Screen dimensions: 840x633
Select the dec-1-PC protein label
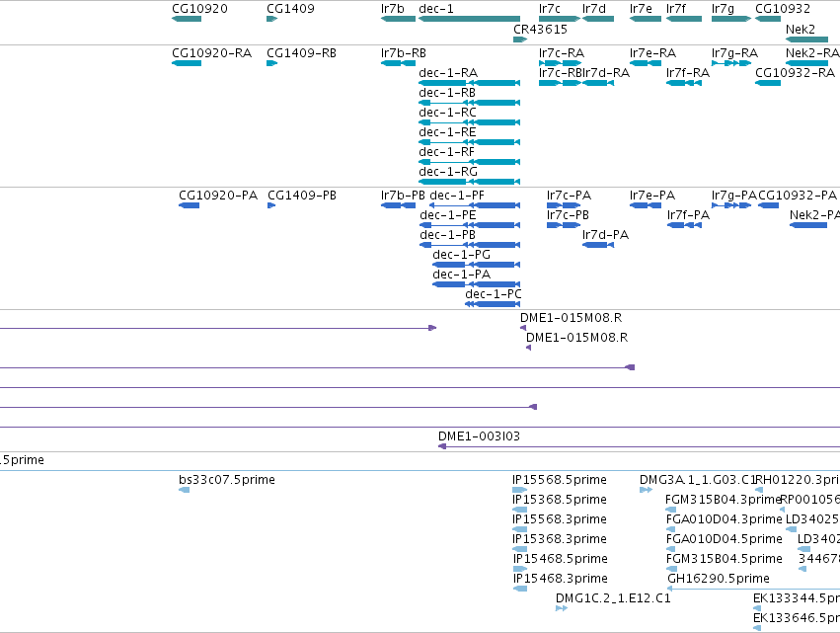[493, 295]
